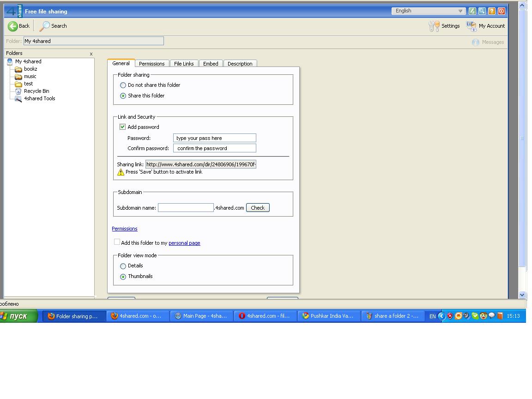Open the Embed tab
Image resolution: width=532 pixels, height=399 pixels.
pyautogui.click(x=211, y=64)
